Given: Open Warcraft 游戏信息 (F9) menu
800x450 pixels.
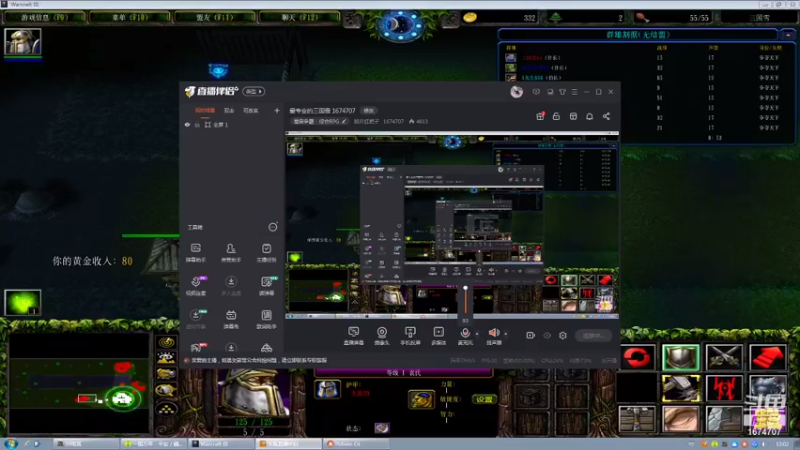Looking at the screenshot, I should 44,17.
